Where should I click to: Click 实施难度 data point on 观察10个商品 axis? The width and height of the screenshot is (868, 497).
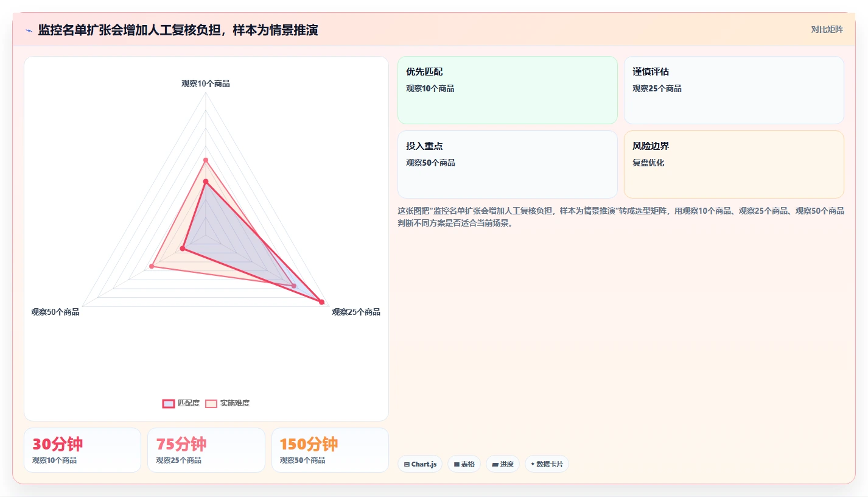coord(206,160)
